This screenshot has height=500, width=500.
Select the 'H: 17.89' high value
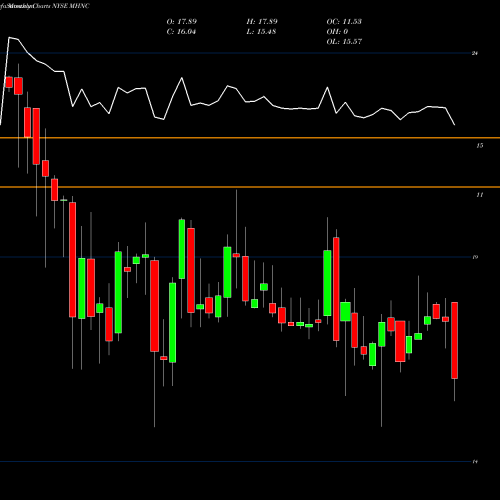[262, 22]
